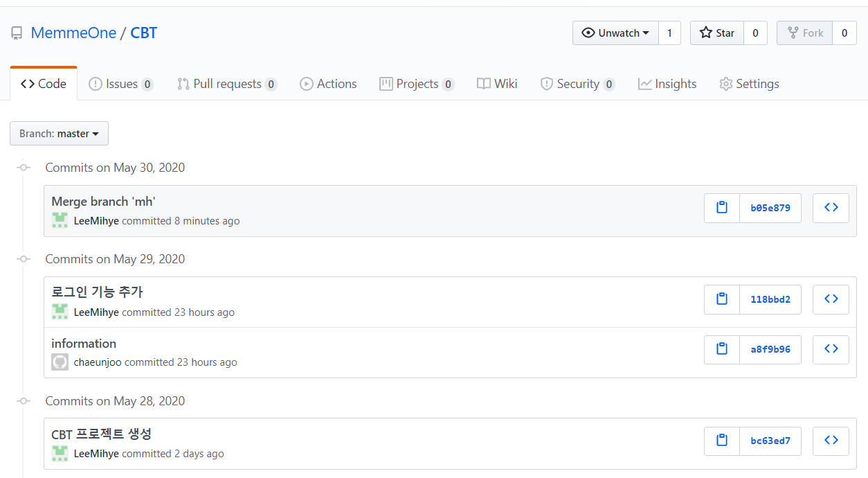Switch to the Wiki tab

point(497,84)
